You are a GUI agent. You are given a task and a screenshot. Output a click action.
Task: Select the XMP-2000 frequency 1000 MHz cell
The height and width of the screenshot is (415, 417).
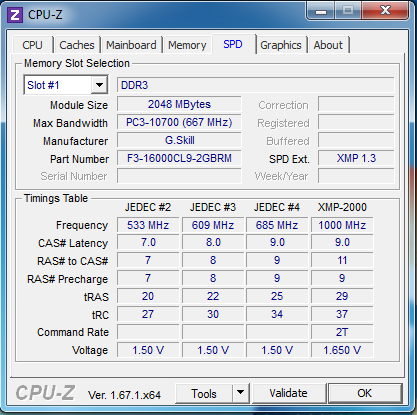pyautogui.click(x=342, y=225)
